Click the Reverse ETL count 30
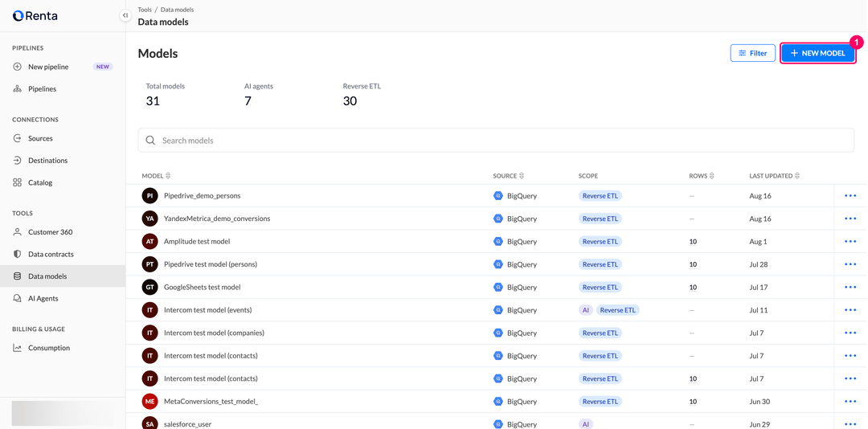This screenshot has height=429, width=868. point(350,100)
